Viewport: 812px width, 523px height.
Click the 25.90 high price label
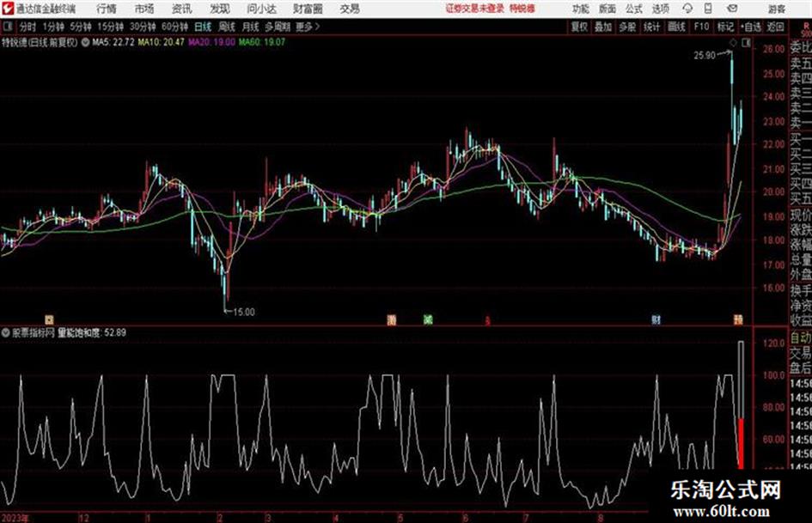(x=705, y=56)
